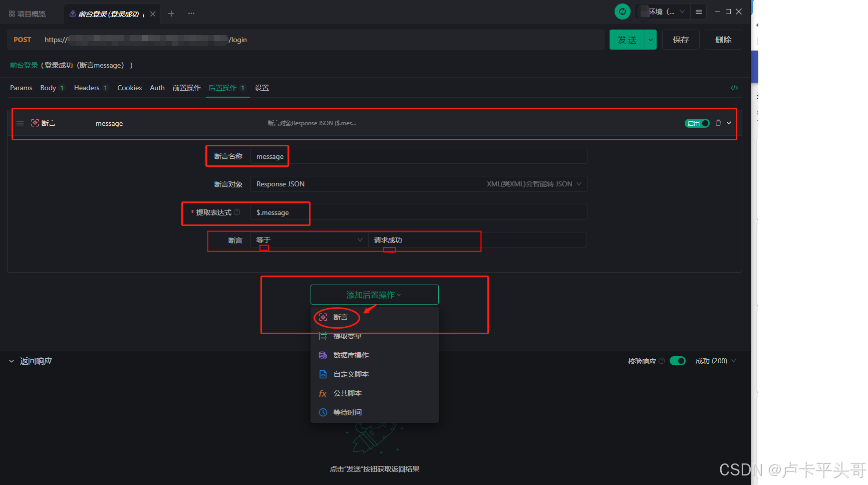This screenshot has height=485, width=868.
Task: Click the database icon beside 数据库操作
Action: click(323, 355)
